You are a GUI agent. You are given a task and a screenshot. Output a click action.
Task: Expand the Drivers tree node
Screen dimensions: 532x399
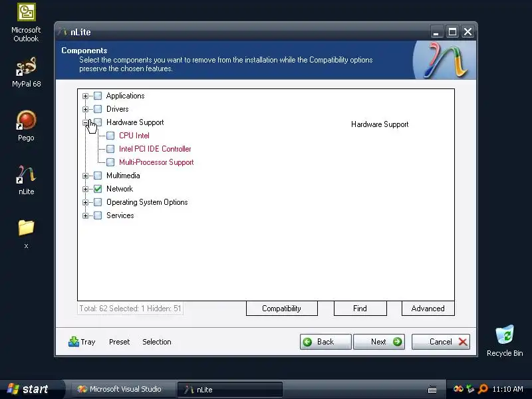coord(86,109)
